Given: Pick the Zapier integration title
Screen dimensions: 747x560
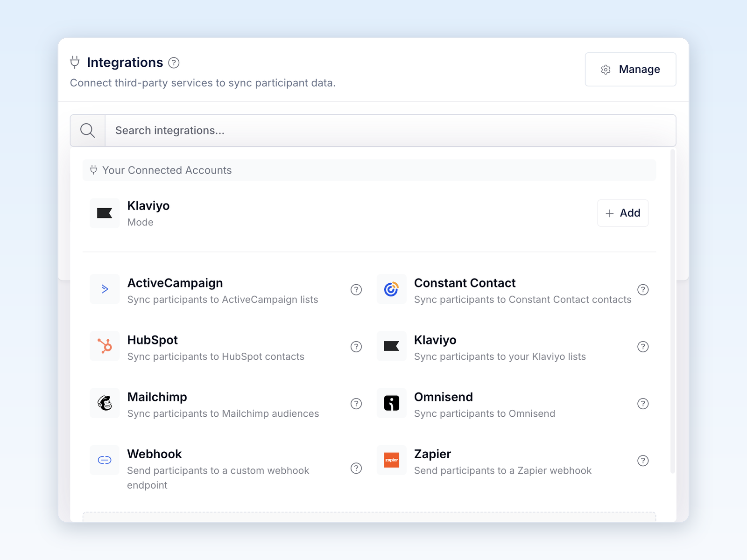Looking at the screenshot, I should (432, 454).
